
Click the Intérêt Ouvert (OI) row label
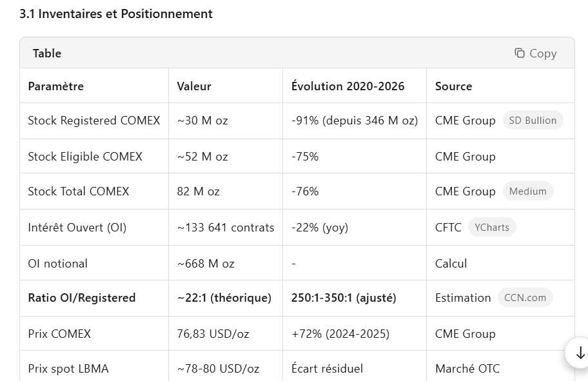point(77,228)
